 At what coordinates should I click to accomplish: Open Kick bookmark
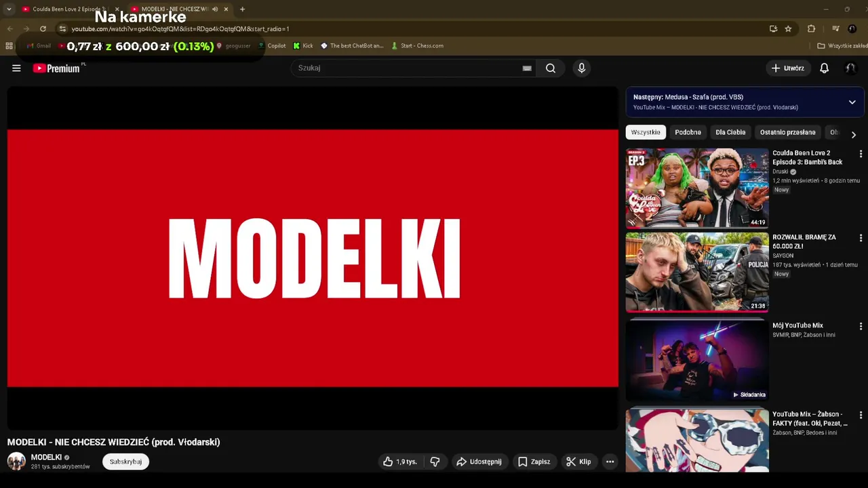(x=303, y=46)
